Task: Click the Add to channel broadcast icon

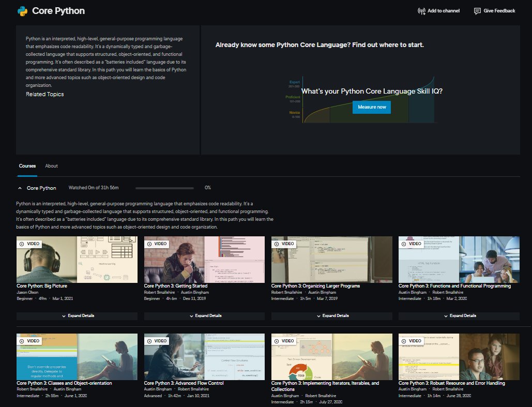Action: [421, 11]
